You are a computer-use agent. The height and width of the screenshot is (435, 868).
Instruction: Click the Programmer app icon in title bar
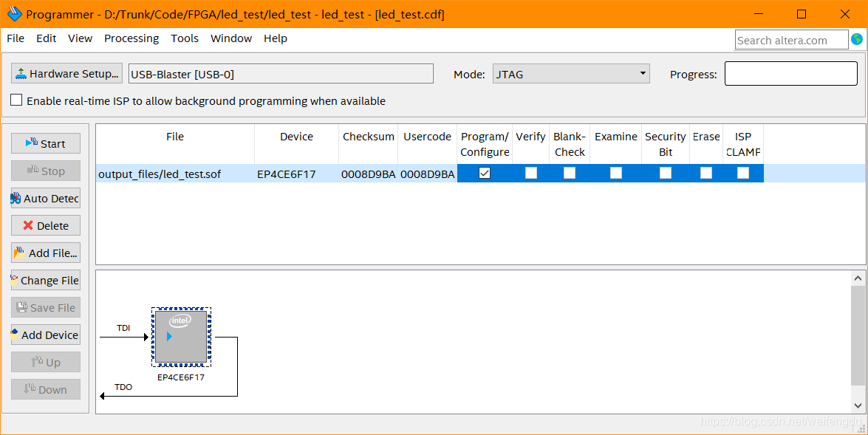tap(14, 14)
